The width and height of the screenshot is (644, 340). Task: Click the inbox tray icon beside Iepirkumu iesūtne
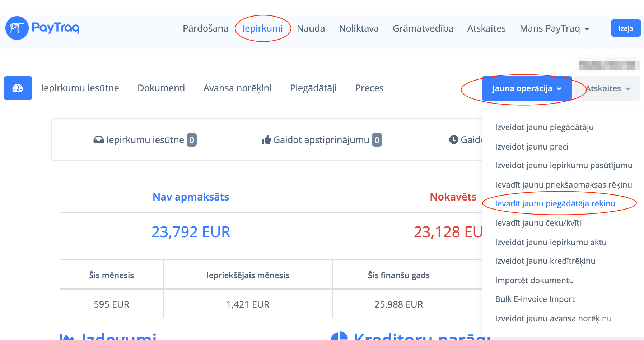pyautogui.click(x=98, y=140)
